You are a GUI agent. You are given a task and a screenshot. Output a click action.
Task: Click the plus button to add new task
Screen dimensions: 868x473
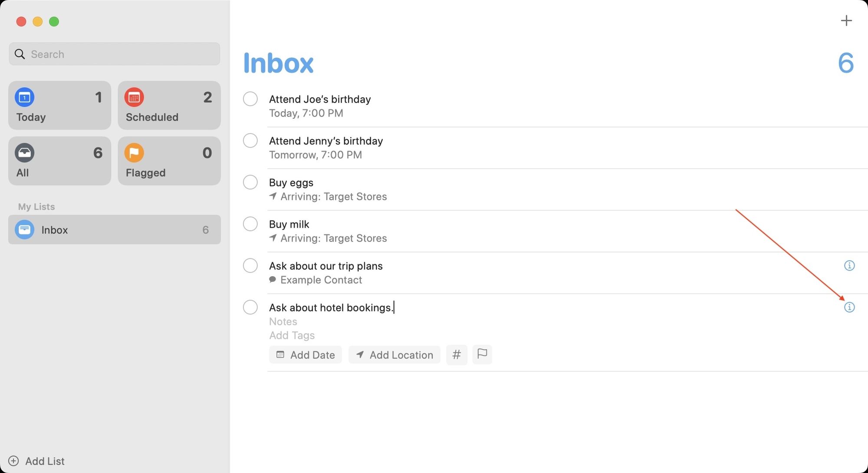click(x=846, y=20)
